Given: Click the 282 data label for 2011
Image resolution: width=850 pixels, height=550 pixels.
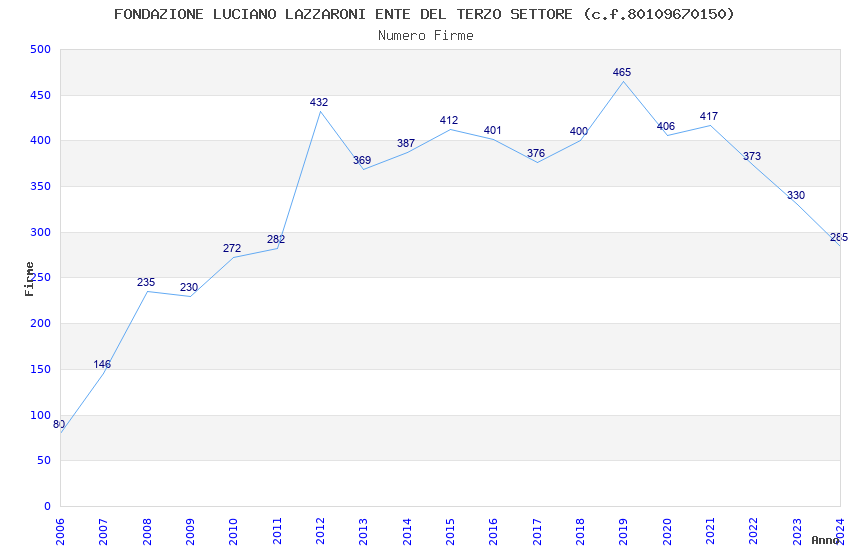Looking at the screenshot, I should click(276, 239).
